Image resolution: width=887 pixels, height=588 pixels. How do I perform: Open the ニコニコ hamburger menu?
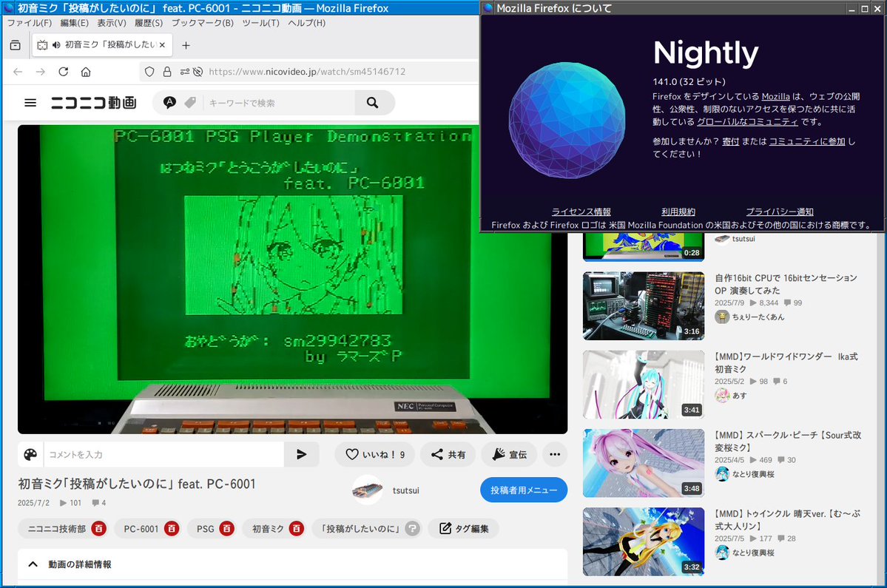click(x=30, y=103)
